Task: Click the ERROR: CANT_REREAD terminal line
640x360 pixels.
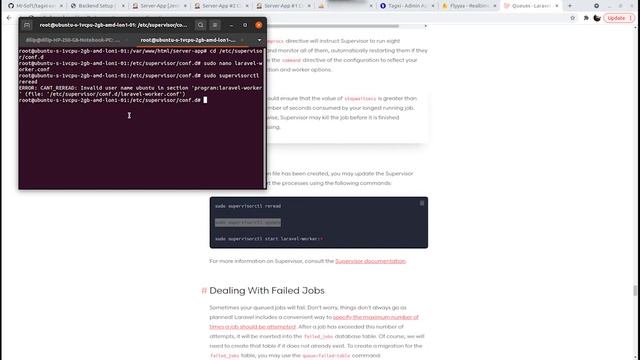Action: tap(140, 91)
